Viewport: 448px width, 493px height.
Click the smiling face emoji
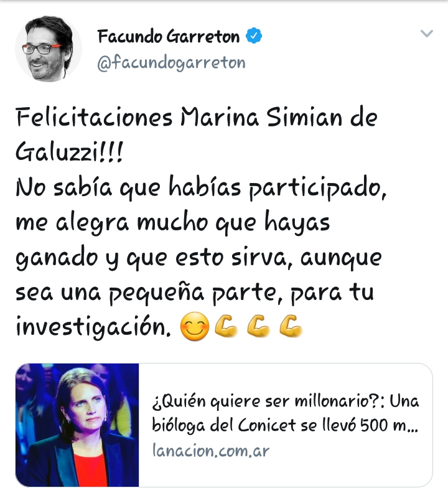click(195, 327)
